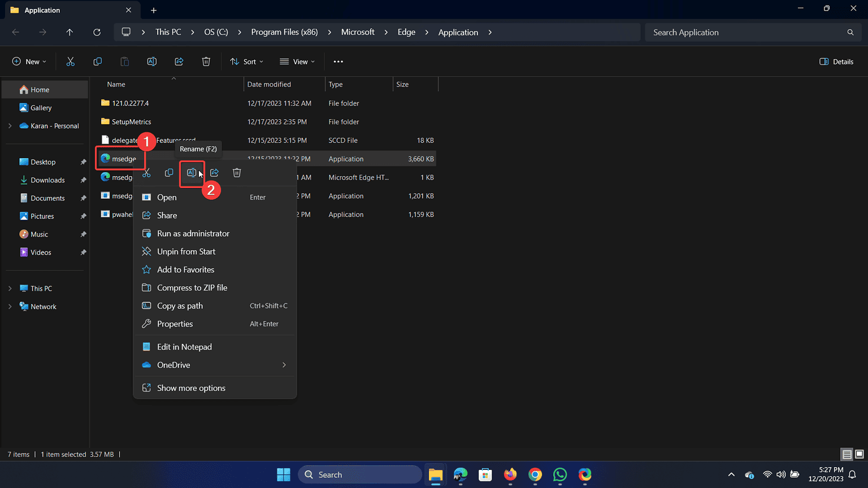Click the Delete icon in the context menu
The image size is (868, 488).
pos(237,173)
